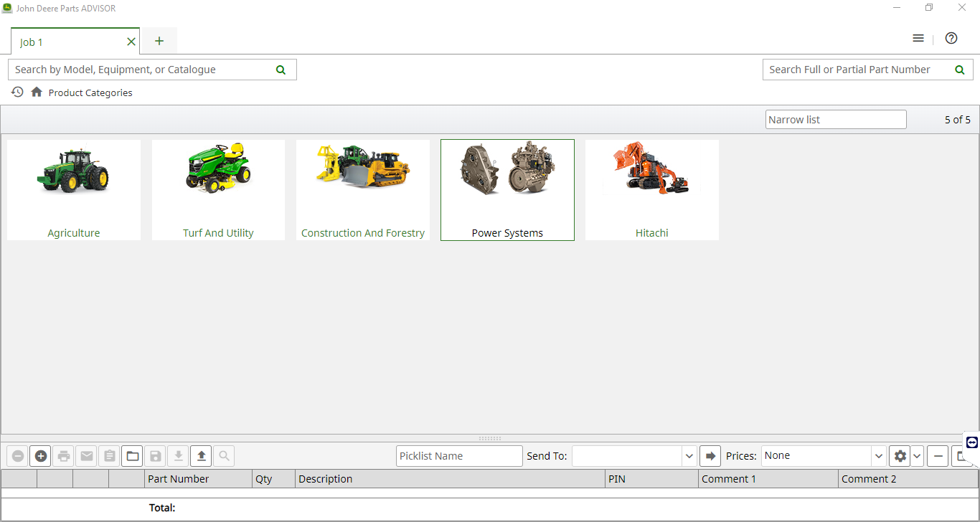This screenshot has height=522, width=980.
Task: Click the Send To arrow button
Action: click(x=710, y=456)
